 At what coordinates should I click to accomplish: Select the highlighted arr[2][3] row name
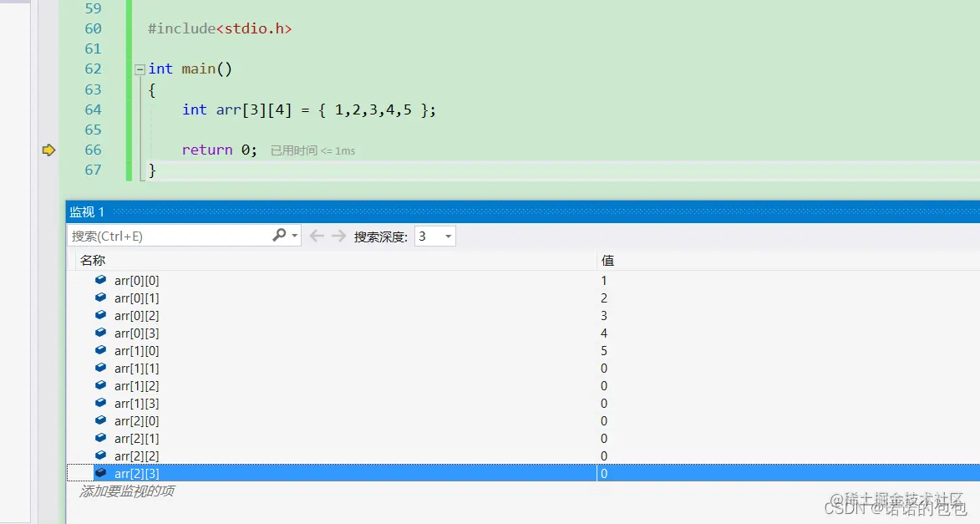[x=137, y=473]
